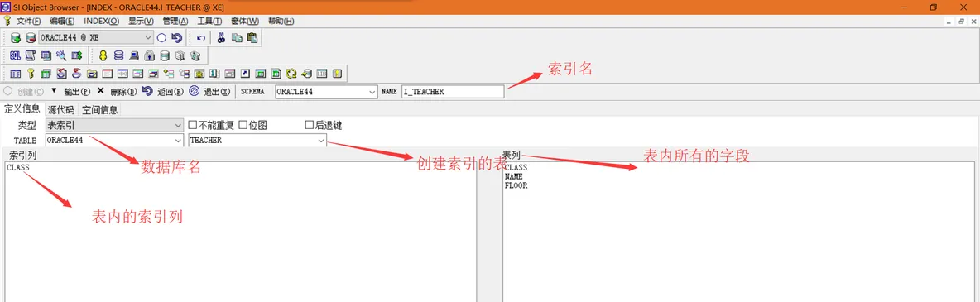Screen dimensions: 980x302
Task: Open the 编辑(E) menu
Action: pyautogui.click(x=62, y=22)
